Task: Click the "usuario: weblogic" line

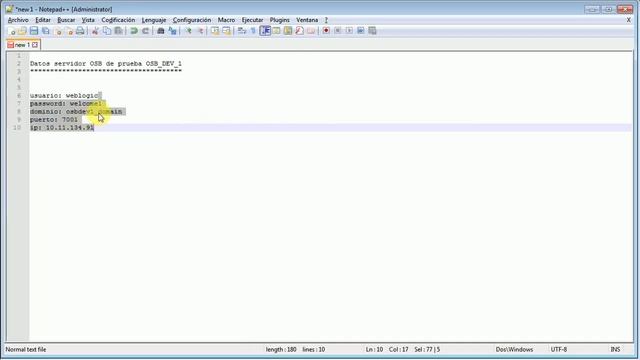Action: [x=64, y=96]
